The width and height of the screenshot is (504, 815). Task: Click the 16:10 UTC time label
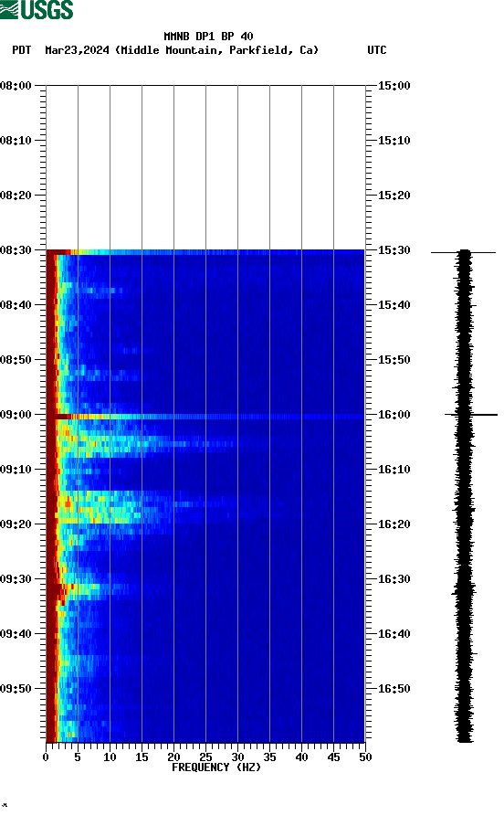pos(394,470)
